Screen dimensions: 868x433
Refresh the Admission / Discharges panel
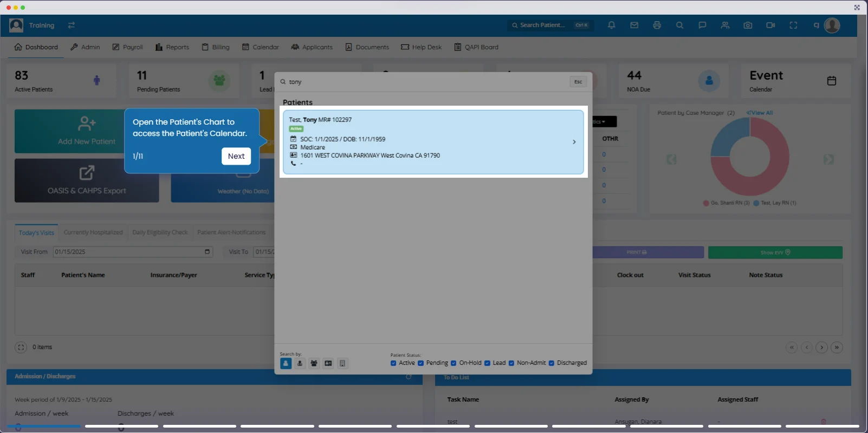409,377
